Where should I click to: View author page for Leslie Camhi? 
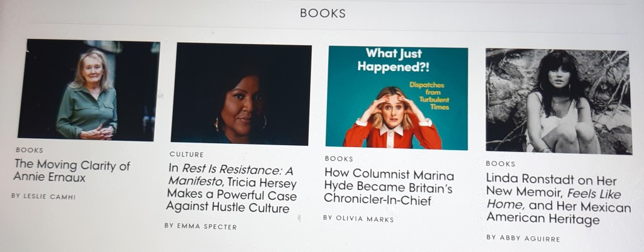point(43,196)
